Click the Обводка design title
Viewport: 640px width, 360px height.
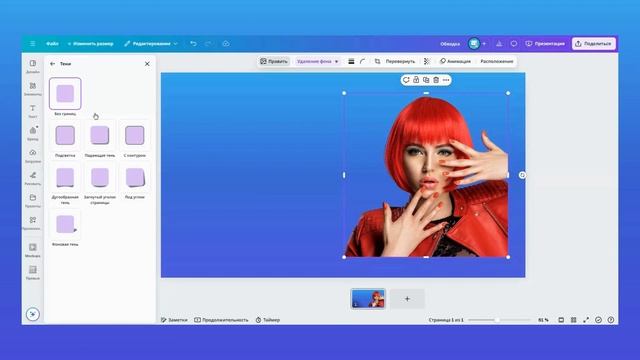point(450,44)
